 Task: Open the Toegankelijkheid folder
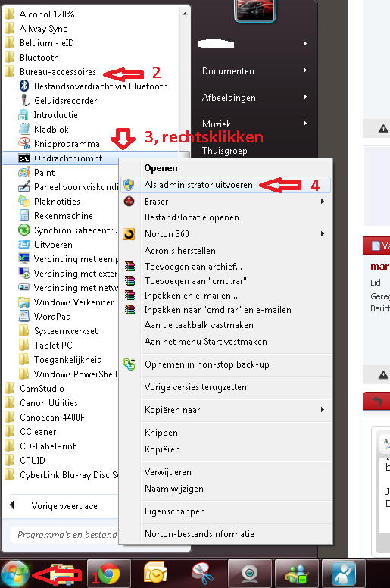(x=68, y=360)
